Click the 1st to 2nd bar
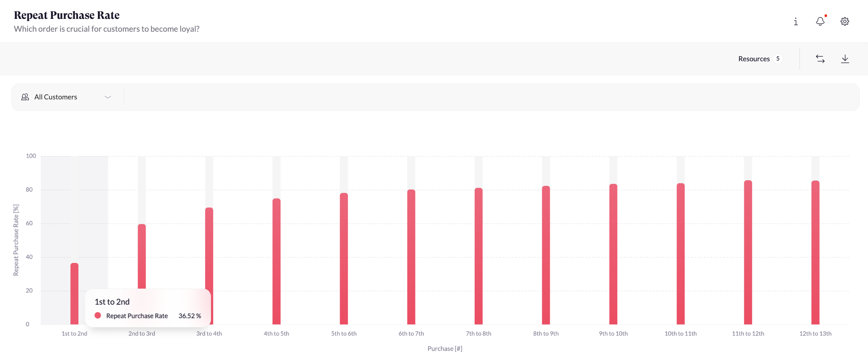The height and width of the screenshot is (362, 868). 74,278
